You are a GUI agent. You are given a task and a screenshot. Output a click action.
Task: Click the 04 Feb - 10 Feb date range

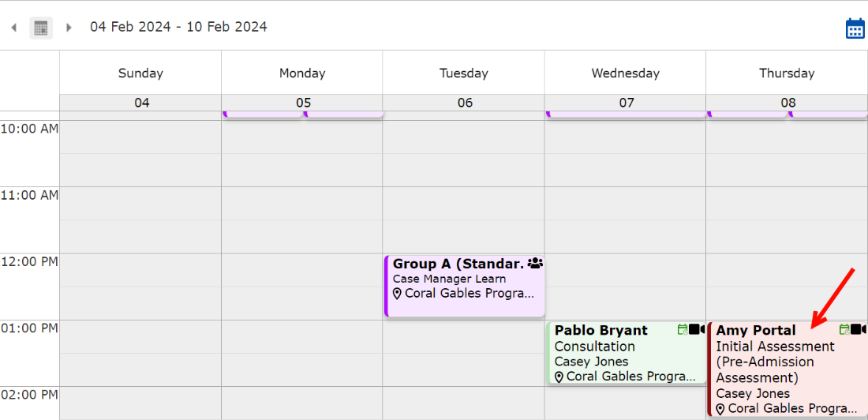178,27
